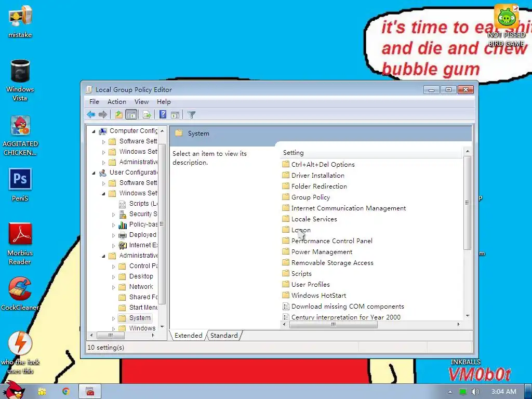Open the Ctrl+Alt+Del Options folder

point(318,165)
